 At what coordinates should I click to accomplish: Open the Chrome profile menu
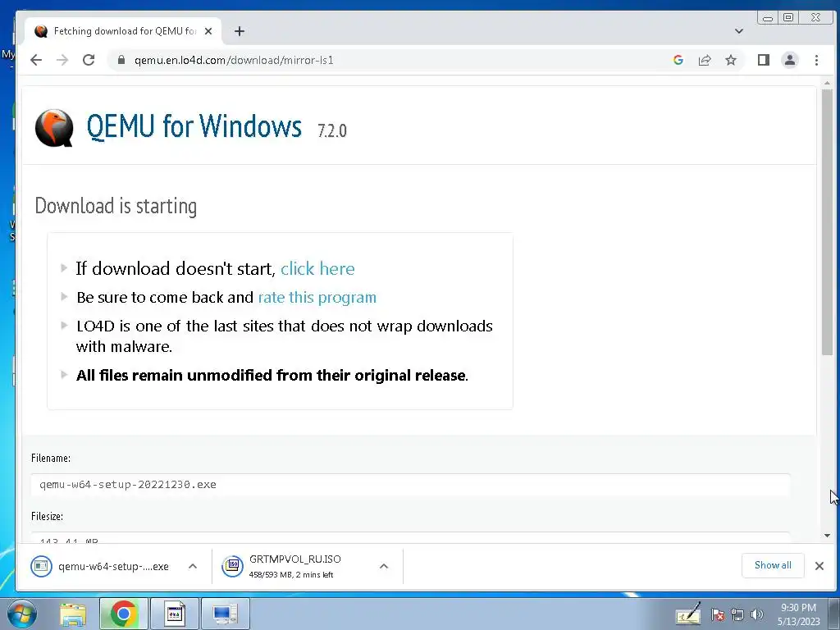pos(790,60)
